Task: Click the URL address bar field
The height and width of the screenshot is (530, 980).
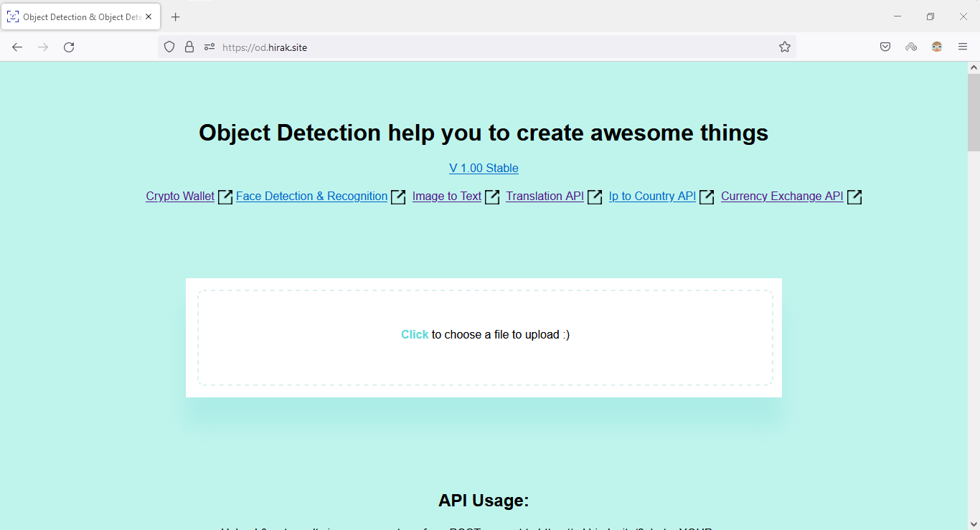Action: [x=495, y=47]
